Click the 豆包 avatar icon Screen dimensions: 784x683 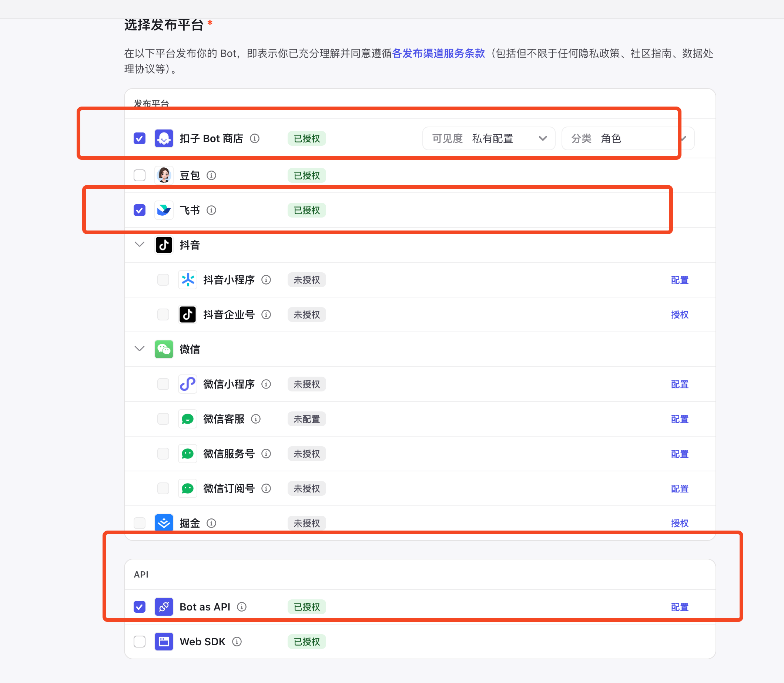click(x=164, y=175)
